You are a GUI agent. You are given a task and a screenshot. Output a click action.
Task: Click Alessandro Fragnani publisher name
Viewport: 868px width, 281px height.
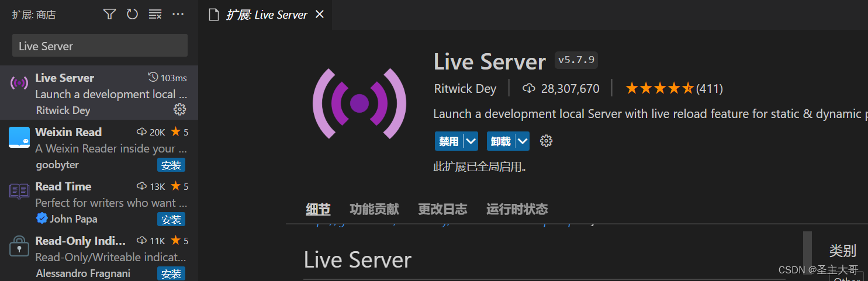coord(83,273)
